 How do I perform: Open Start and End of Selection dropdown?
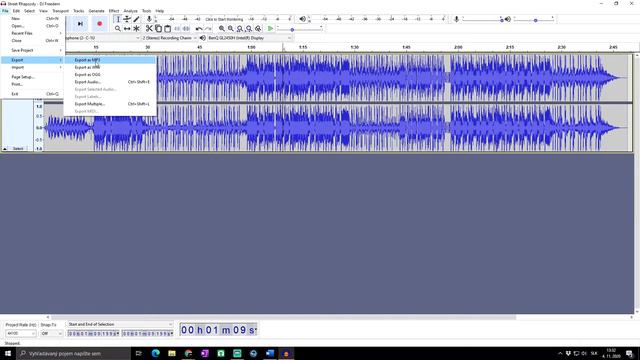[120, 324]
